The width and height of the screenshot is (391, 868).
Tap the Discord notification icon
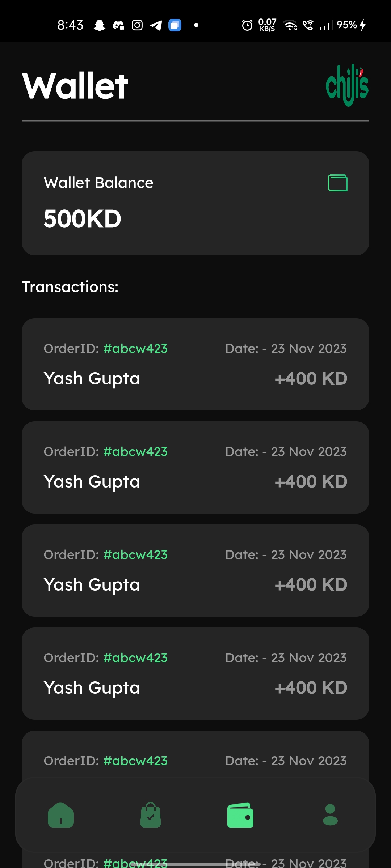click(x=118, y=25)
